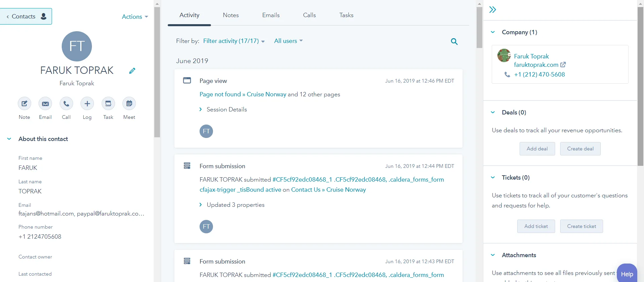This screenshot has height=282, width=644.
Task: Expand Updated 3 properties details
Action: 232,205
